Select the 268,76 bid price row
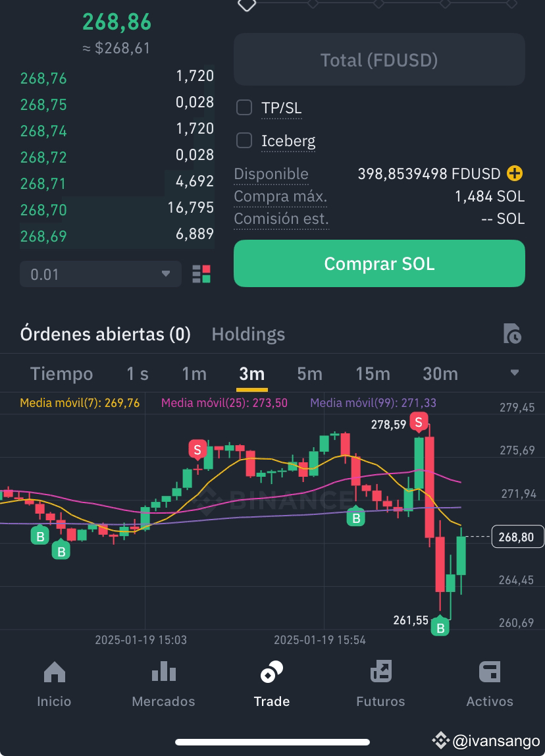Screen dimensions: 545x756 [x=117, y=77]
